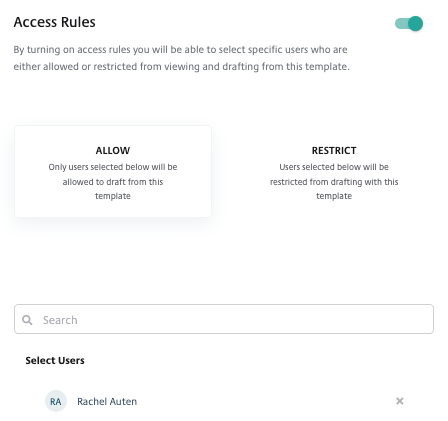Image resolution: width=448 pixels, height=421 pixels.
Task: Remove Rachel Auten with the X icon
Action: coord(400,401)
